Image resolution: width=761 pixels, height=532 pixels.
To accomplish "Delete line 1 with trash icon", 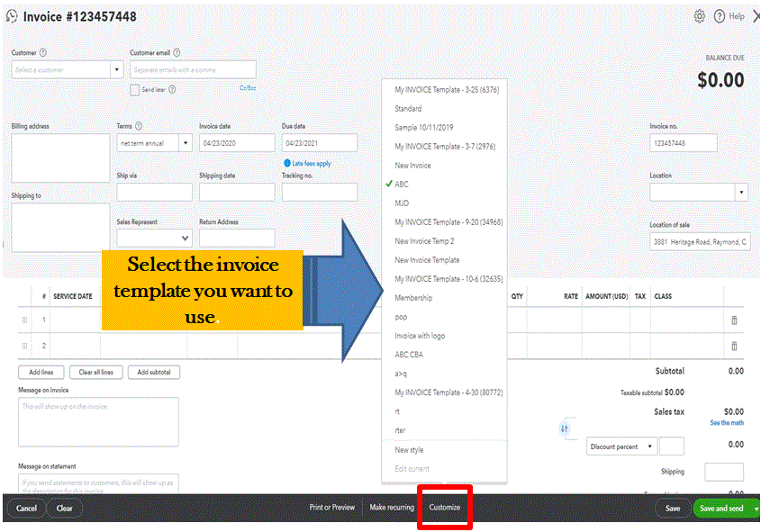I will (x=734, y=320).
